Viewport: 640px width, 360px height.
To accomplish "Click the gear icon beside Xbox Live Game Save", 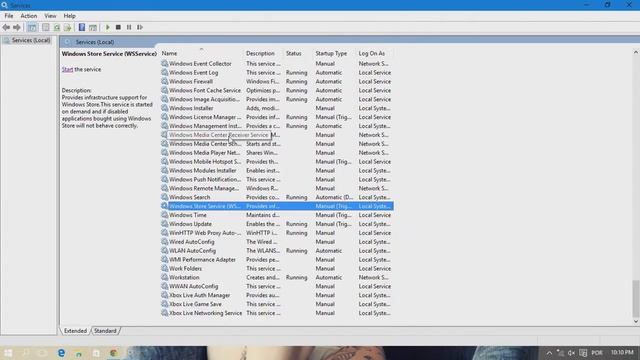I will (x=164, y=304).
